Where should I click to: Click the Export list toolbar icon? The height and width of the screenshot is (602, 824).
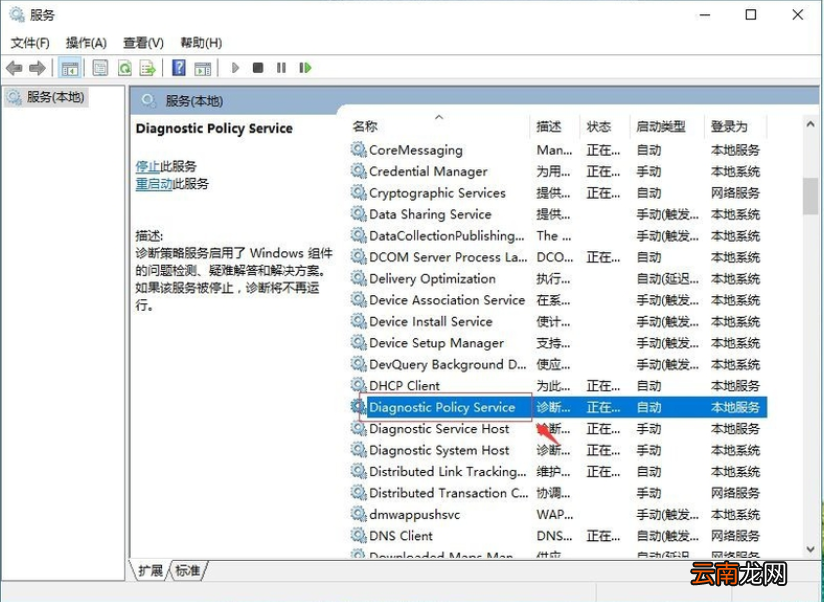point(148,68)
